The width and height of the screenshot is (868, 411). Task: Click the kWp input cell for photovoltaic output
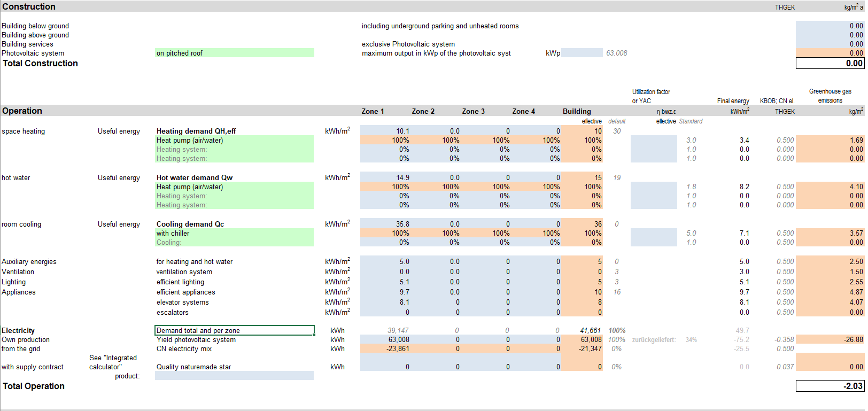582,53
